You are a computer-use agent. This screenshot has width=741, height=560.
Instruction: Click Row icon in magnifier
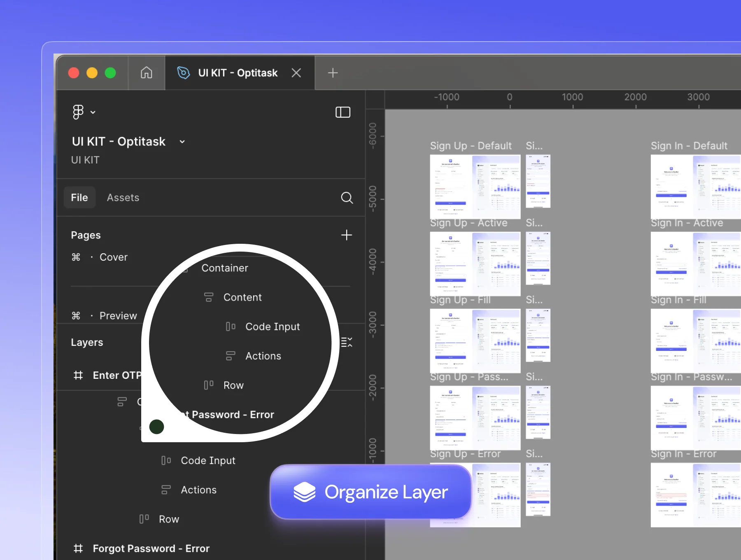click(209, 385)
